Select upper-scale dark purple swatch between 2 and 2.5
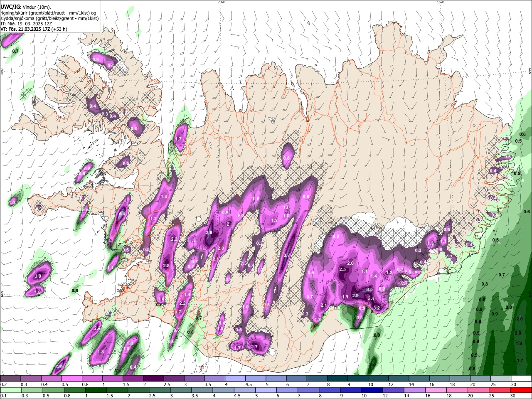This screenshot has width=532, height=399. (x=153, y=378)
